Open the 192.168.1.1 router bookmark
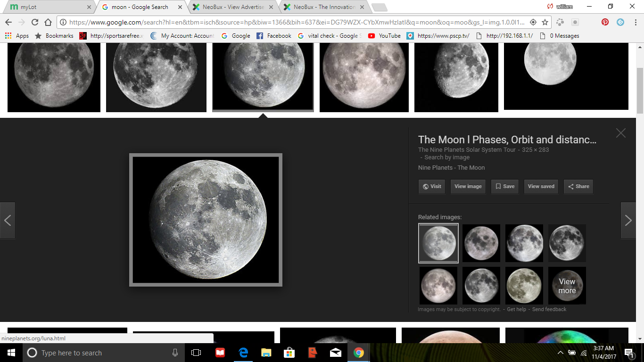Image resolution: width=644 pixels, height=362 pixels. click(x=504, y=36)
